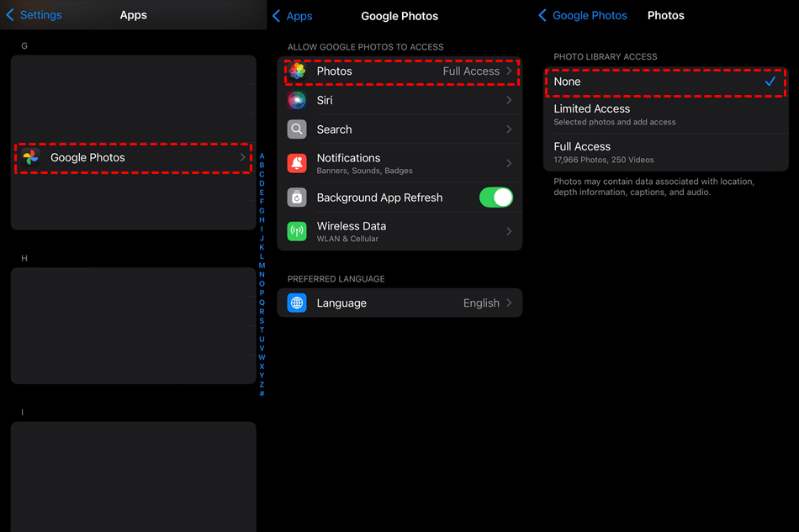The image size is (799, 532).
Task: Jump to letter M in index
Action: pos(262,266)
